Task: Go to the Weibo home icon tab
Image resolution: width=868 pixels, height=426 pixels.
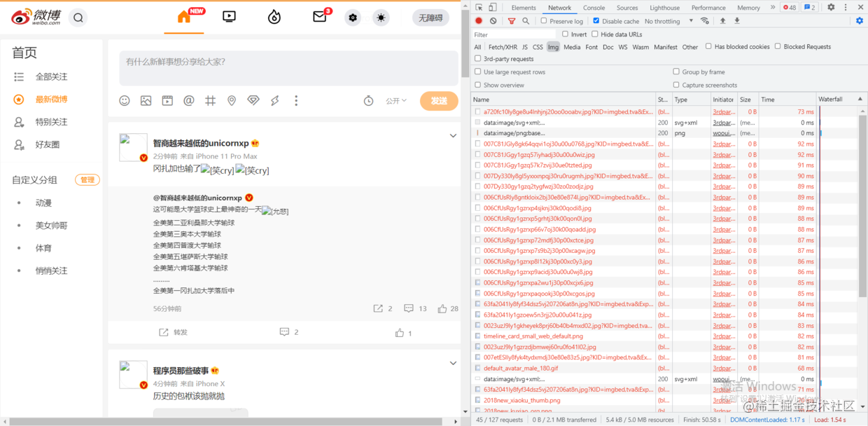Action: point(184,17)
